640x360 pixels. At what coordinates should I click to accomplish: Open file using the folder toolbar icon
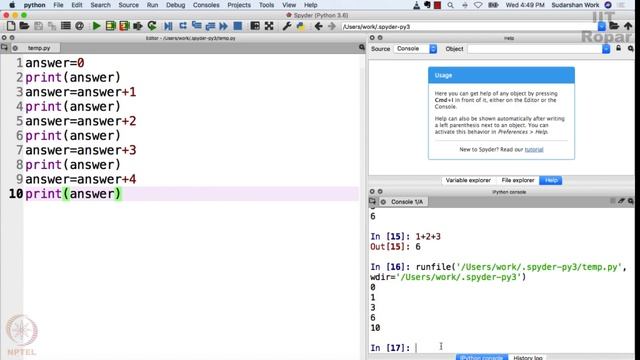click(x=24, y=27)
